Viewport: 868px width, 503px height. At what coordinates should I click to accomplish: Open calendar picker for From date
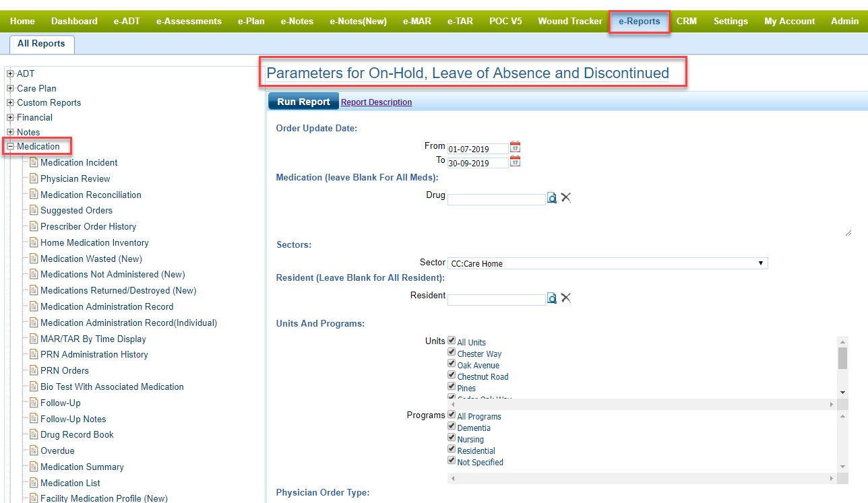pyautogui.click(x=516, y=147)
